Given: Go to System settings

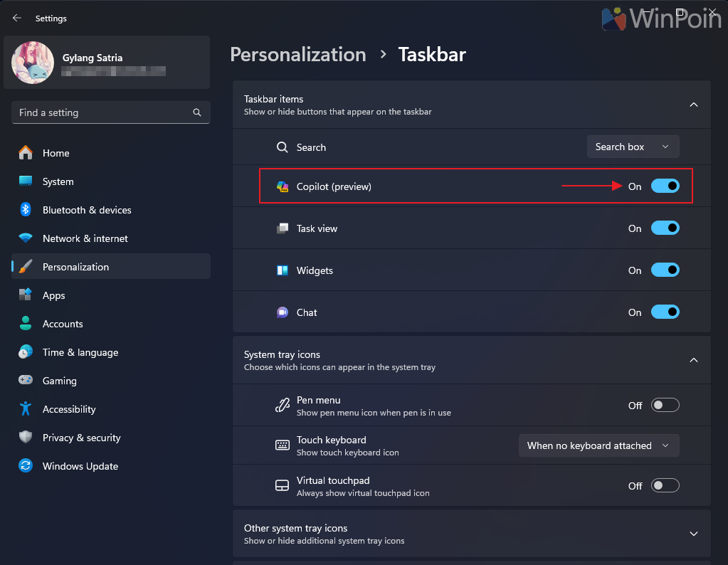Looking at the screenshot, I should point(111,181).
